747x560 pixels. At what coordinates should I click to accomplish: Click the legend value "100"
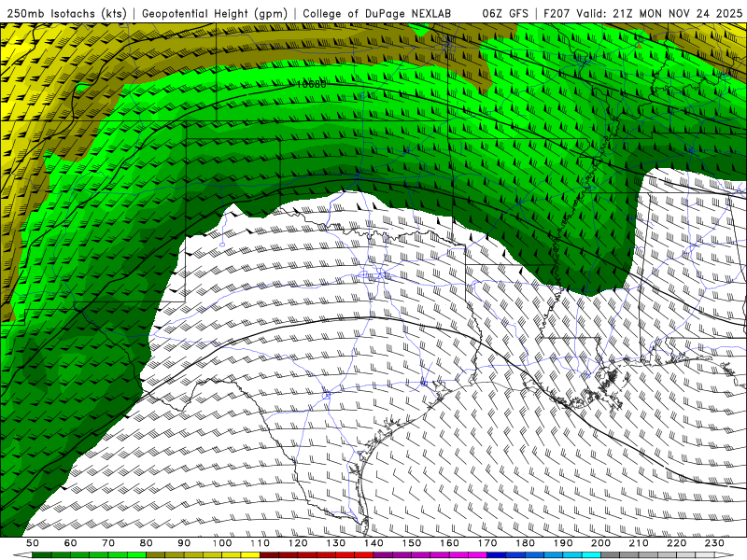tap(222, 543)
